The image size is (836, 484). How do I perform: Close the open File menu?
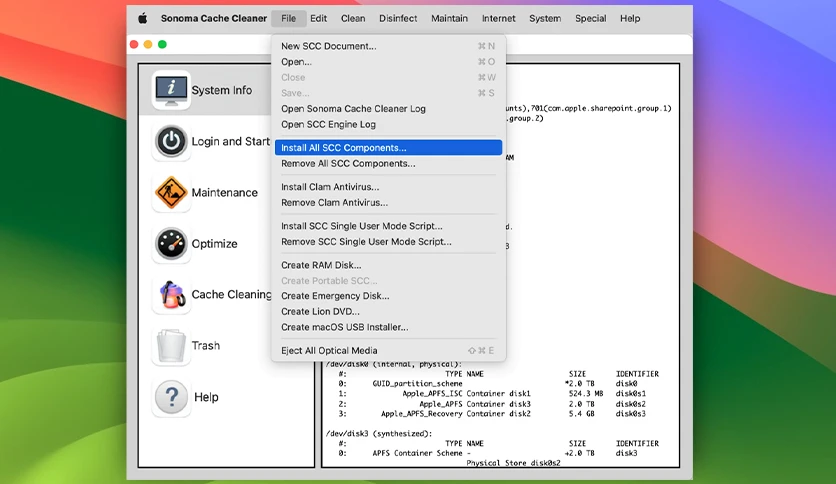tap(288, 19)
